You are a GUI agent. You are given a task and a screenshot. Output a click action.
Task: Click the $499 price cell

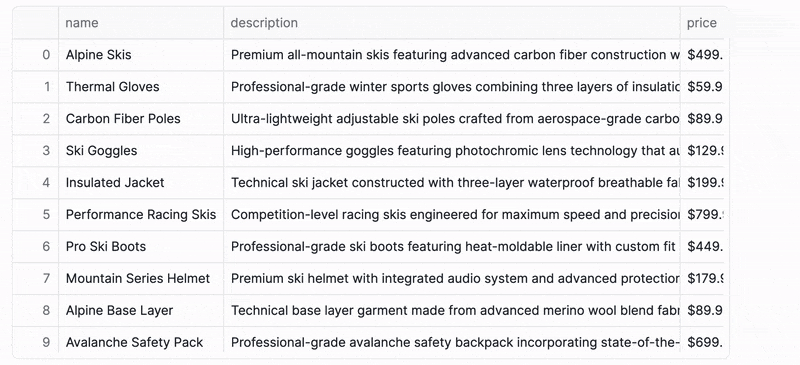point(702,55)
